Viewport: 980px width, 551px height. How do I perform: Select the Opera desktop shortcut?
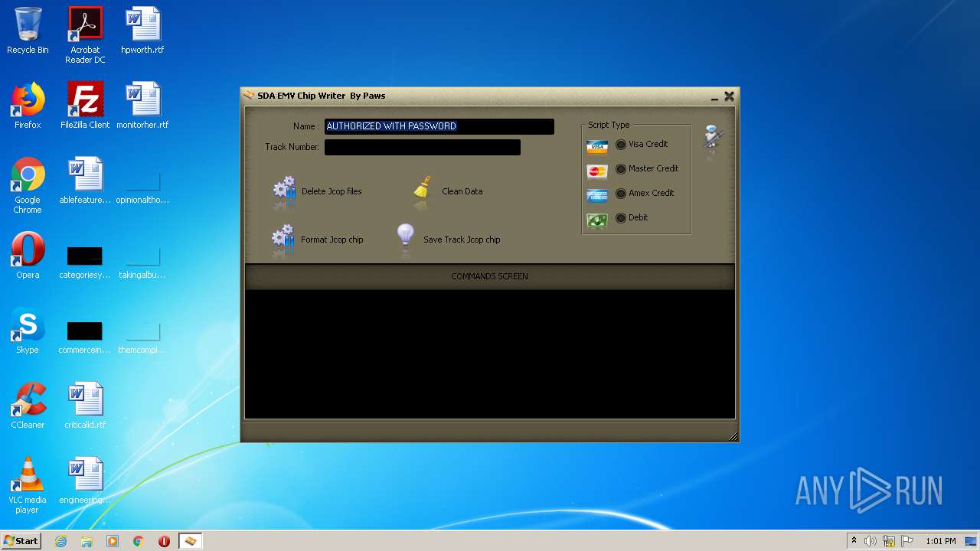pos(28,256)
